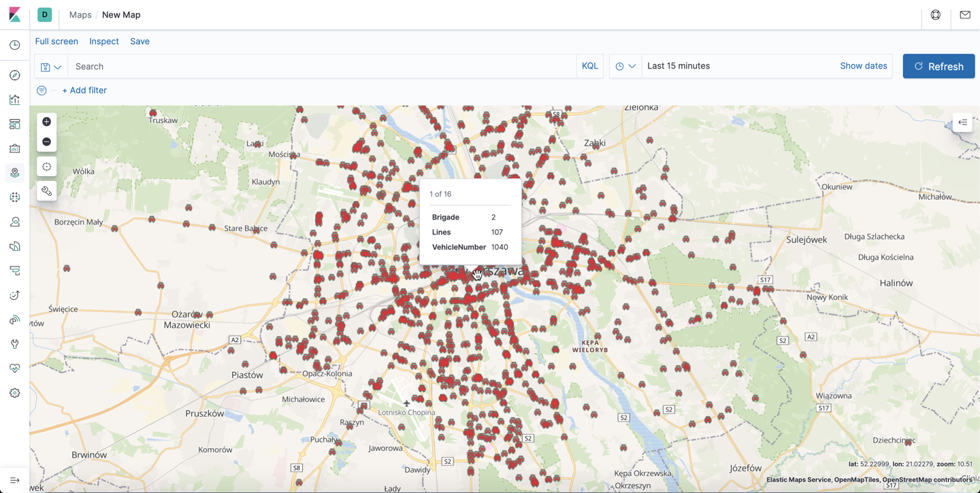Click the Sulejówek label on the map

coord(806,240)
